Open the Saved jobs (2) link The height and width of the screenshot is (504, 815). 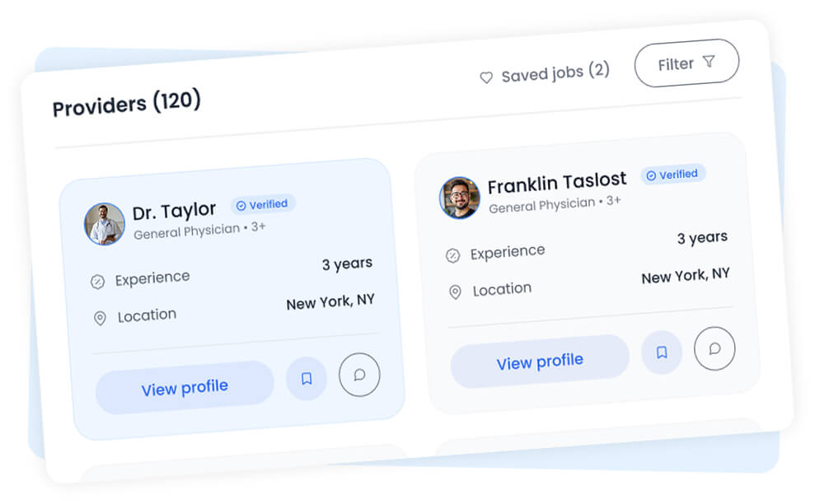point(555,73)
